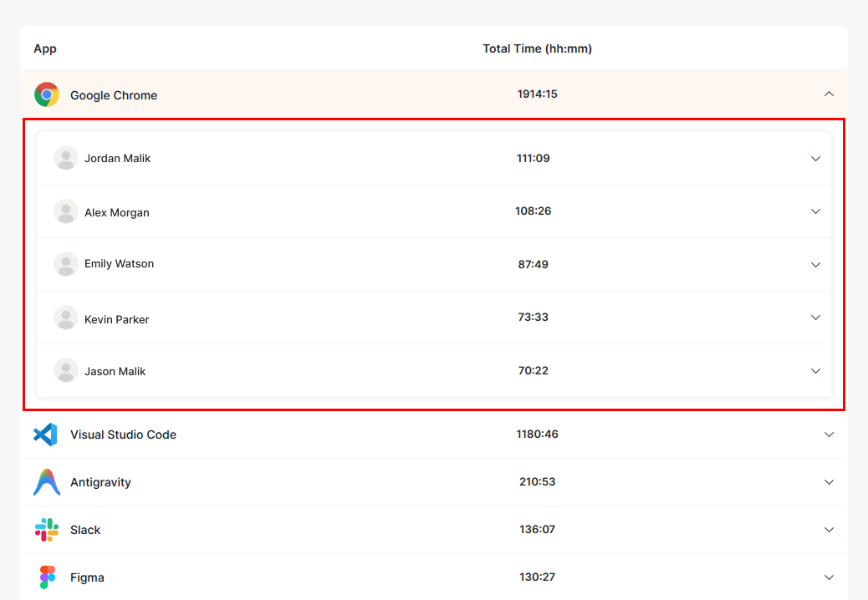Click the Slack app icon

(x=47, y=530)
